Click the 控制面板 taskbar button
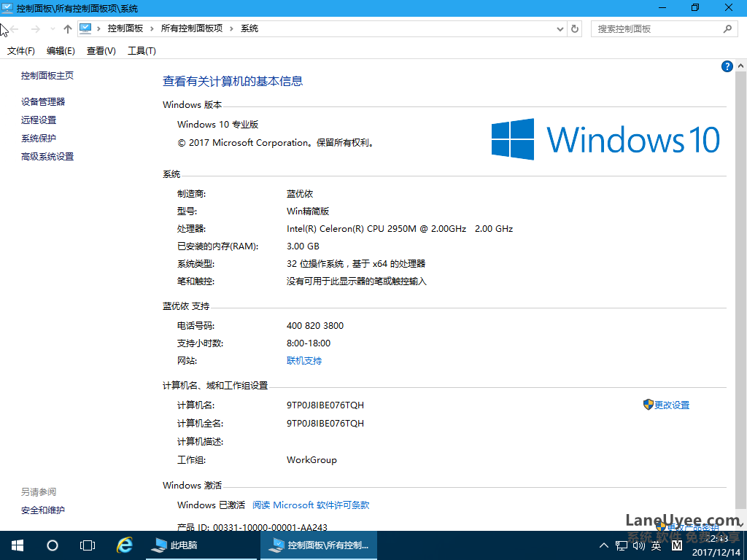This screenshot has width=747, height=560. click(319, 545)
